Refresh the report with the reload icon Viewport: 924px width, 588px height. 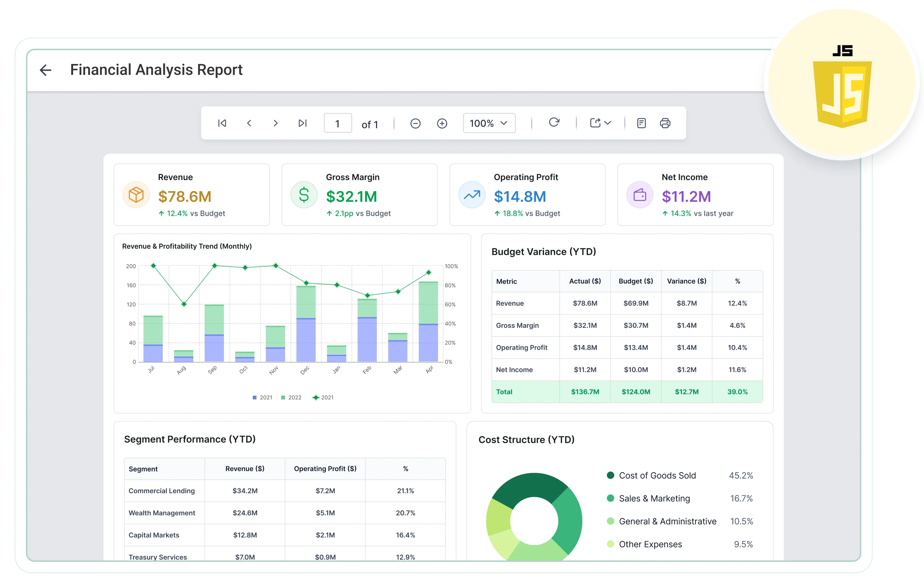[x=554, y=122]
